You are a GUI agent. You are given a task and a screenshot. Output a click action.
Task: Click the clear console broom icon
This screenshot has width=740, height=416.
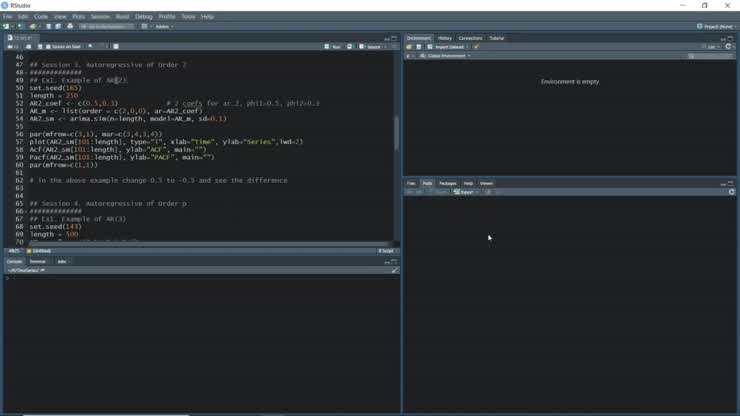pos(395,270)
